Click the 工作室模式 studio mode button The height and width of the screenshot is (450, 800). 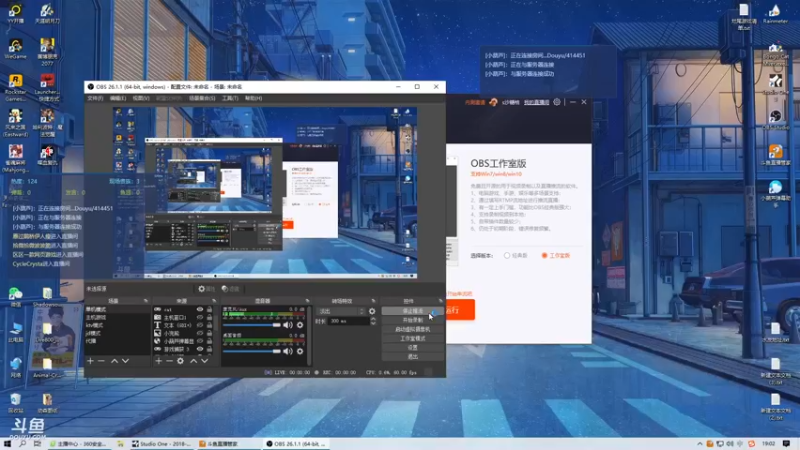[x=412, y=339]
